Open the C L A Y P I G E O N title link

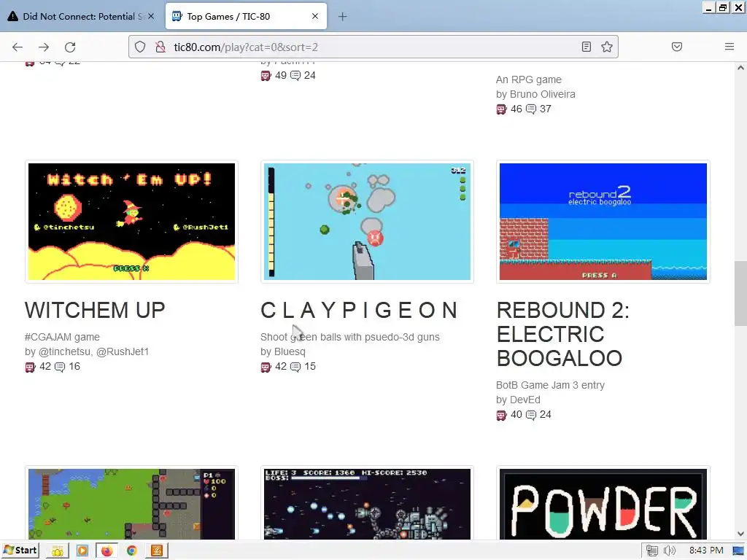click(x=359, y=310)
